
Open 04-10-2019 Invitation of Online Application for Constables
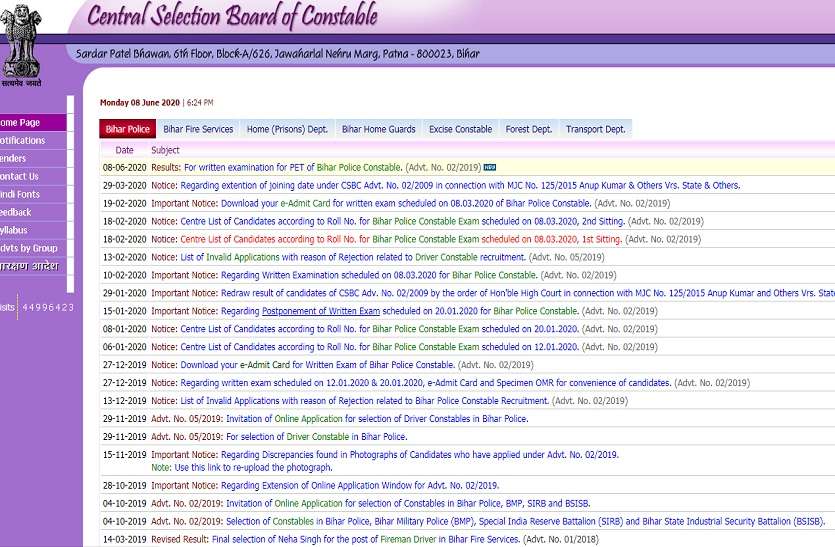point(408,503)
